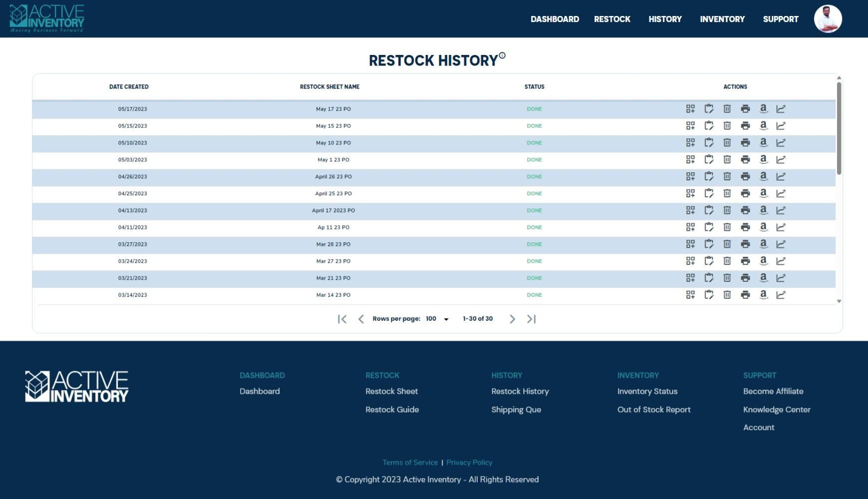Edit the May 15 23 PO sheet via clipboard icon
Screen dimensions: 868x499
coord(709,126)
